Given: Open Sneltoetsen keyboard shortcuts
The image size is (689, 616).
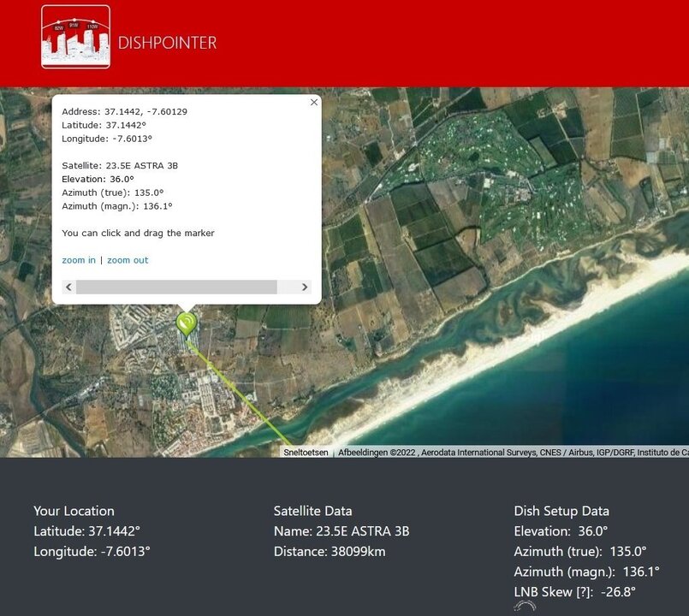Looking at the screenshot, I should (306, 452).
